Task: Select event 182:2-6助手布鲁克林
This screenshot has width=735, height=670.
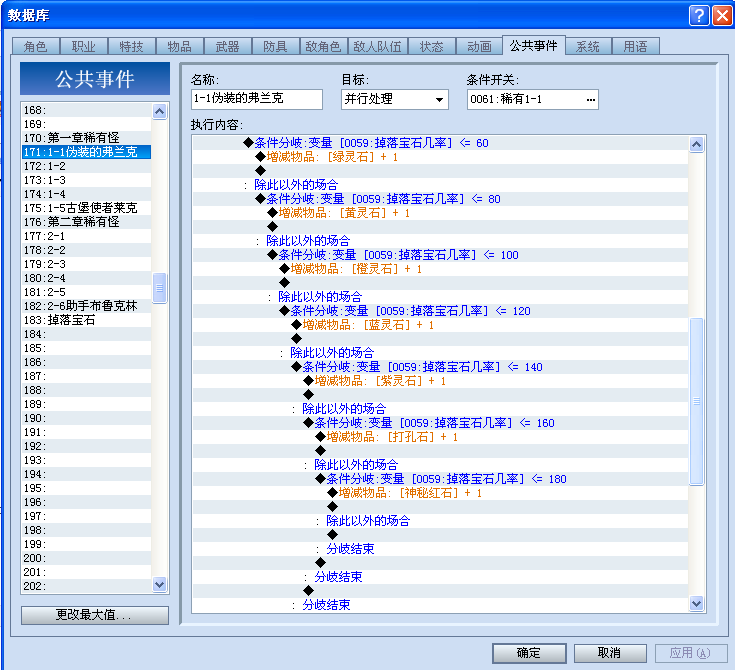Action: [x=87, y=306]
